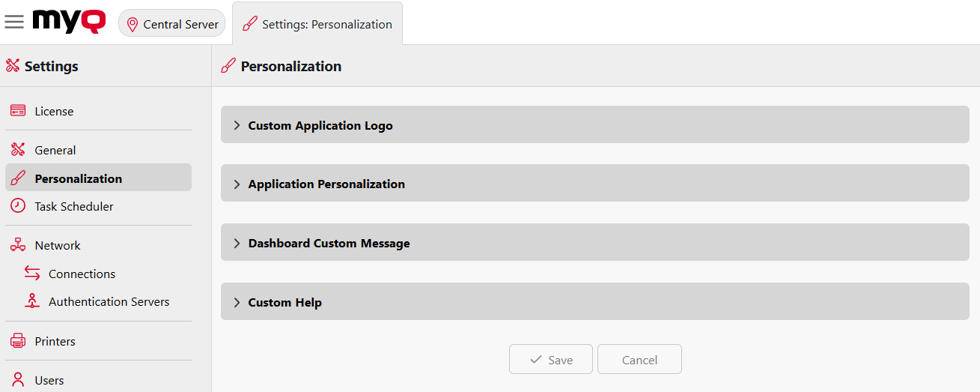Click the Authentication Servers icon
This screenshot has height=392, width=980.
32,301
